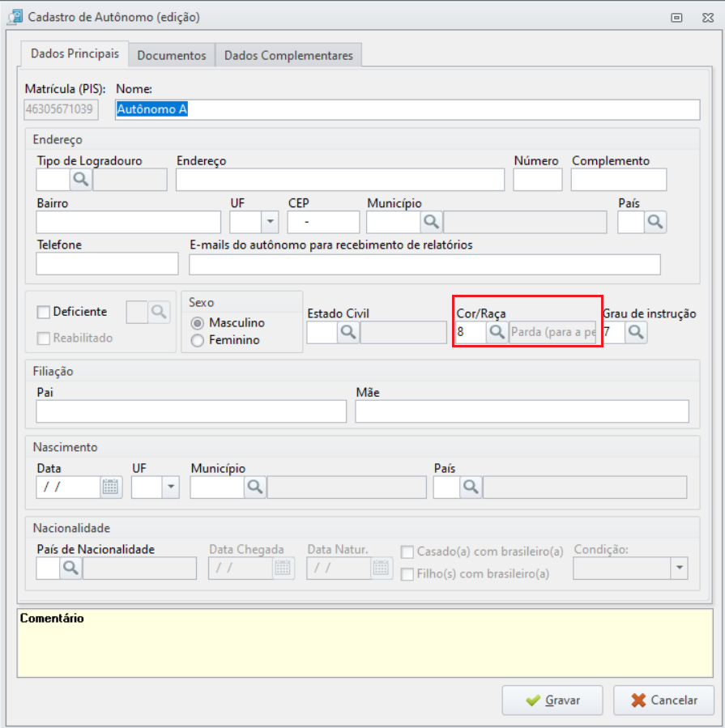Open the Condição dropdown

click(x=679, y=568)
